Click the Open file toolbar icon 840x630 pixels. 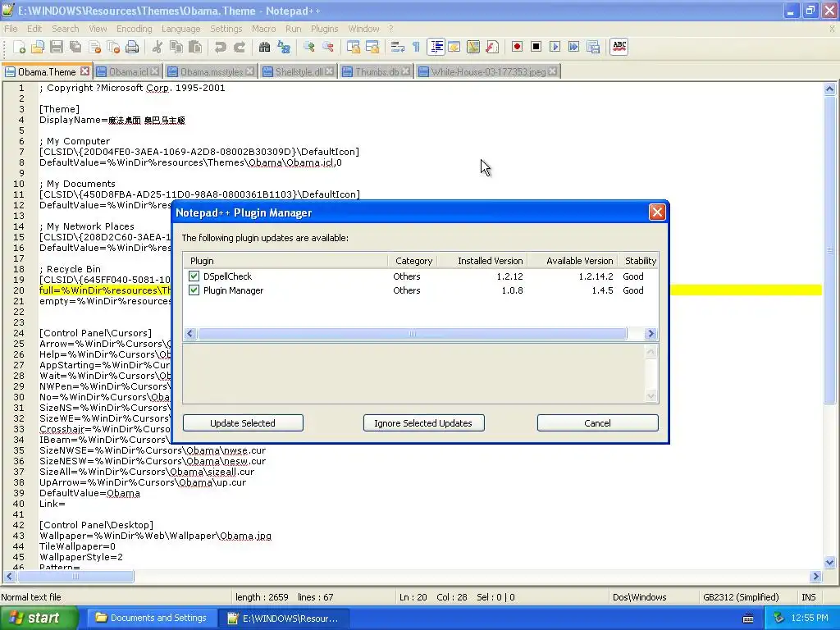[x=38, y=47]
